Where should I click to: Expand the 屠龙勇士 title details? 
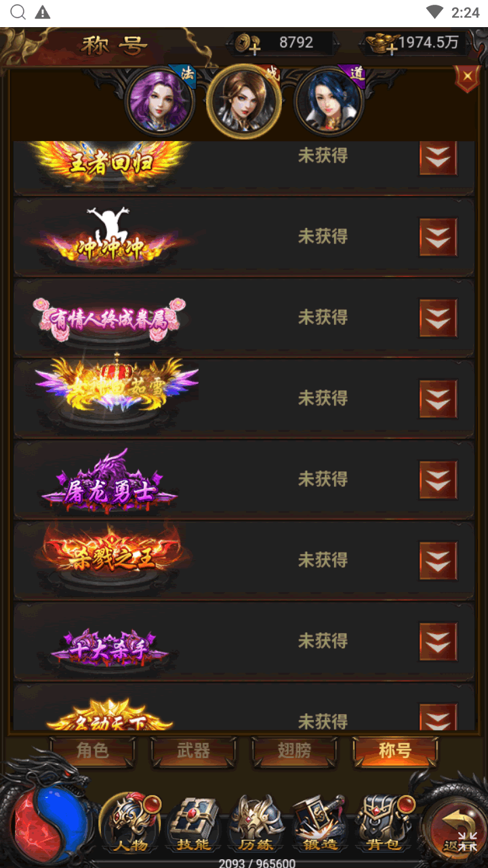coord(438,480)
